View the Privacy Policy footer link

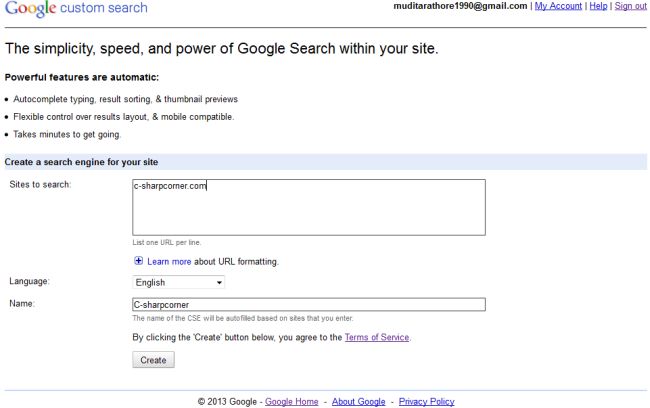coord(426,401)
